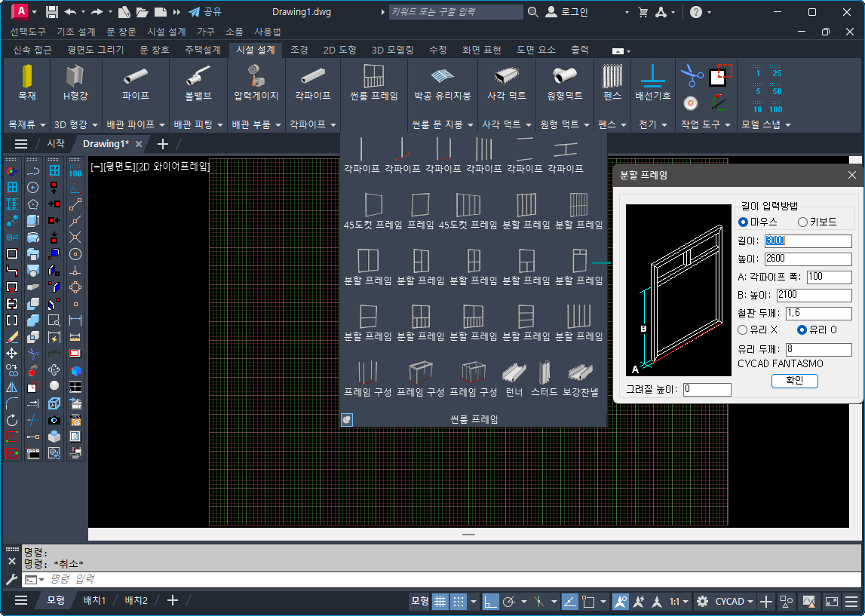Screen dimensions: 865x616
Task: Click the 그려질 높이 input field
Action: point(707,390)
